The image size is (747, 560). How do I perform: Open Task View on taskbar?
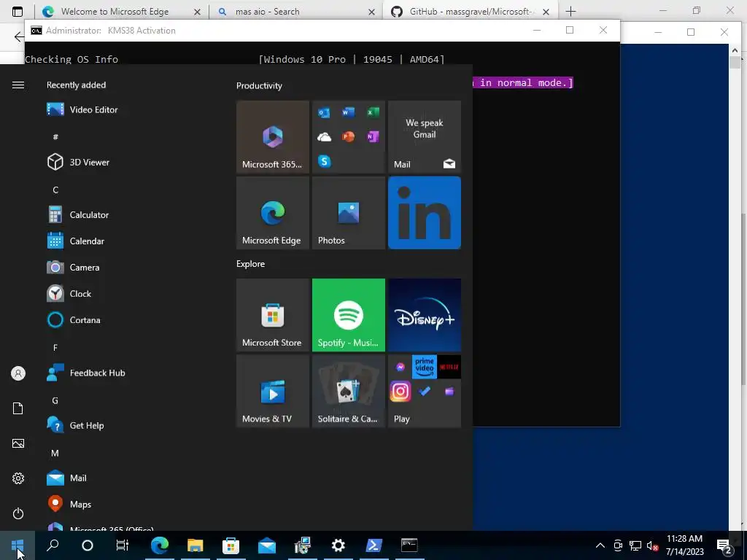point(123,545)
